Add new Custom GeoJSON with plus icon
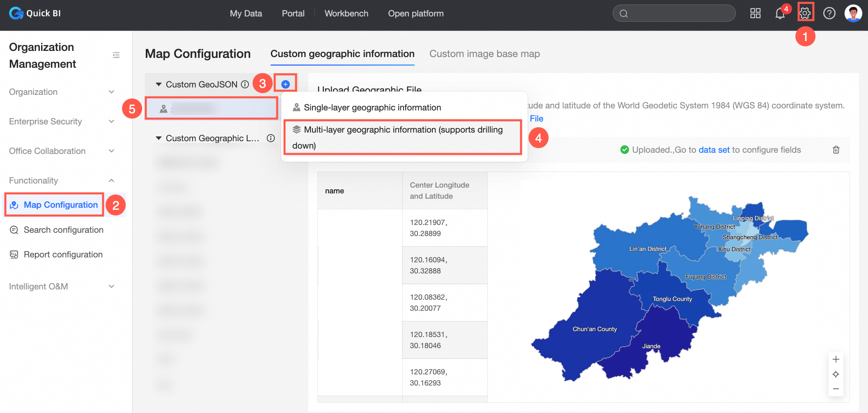Viewport: 868px width, 413px height. (285, 84)
